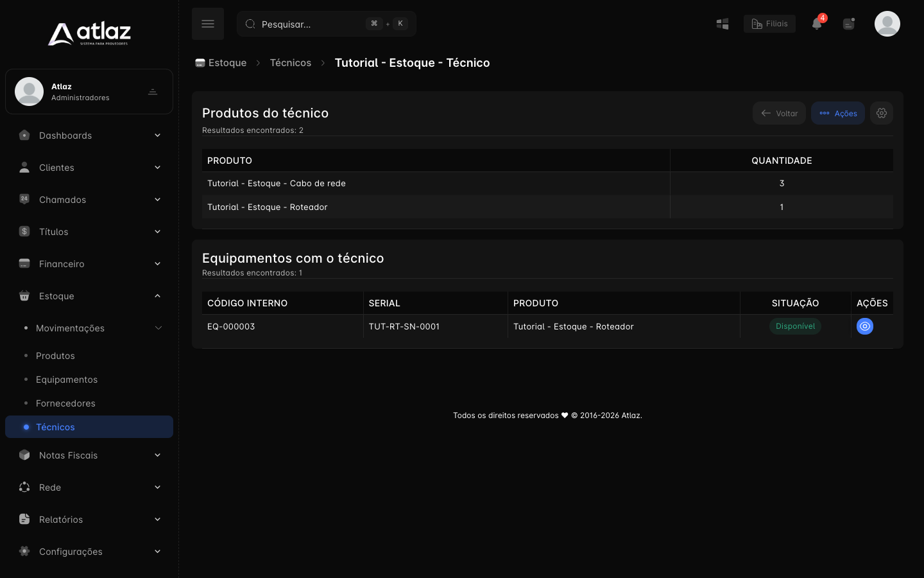Click the Títulos dollar icon
The height and width of the screenshot is (578, 924).
point(24,231)
